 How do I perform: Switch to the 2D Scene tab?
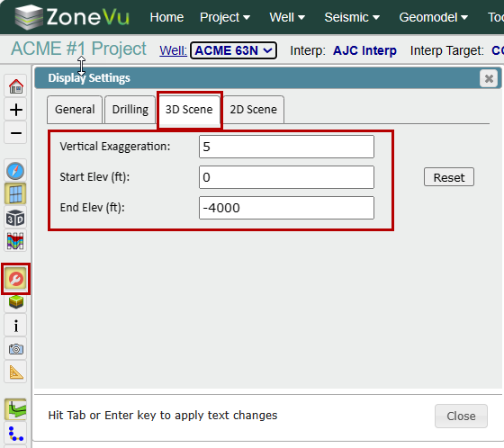click(x=253, y=110)
